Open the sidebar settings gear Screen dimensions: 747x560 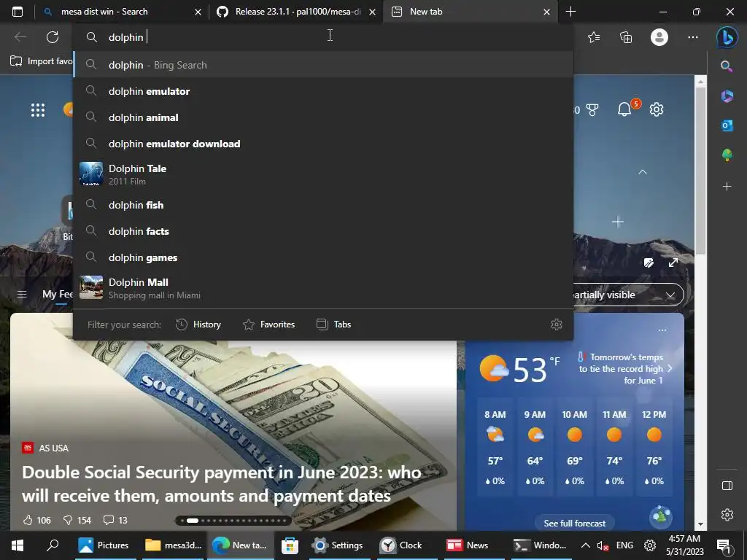tap(727, 515)
